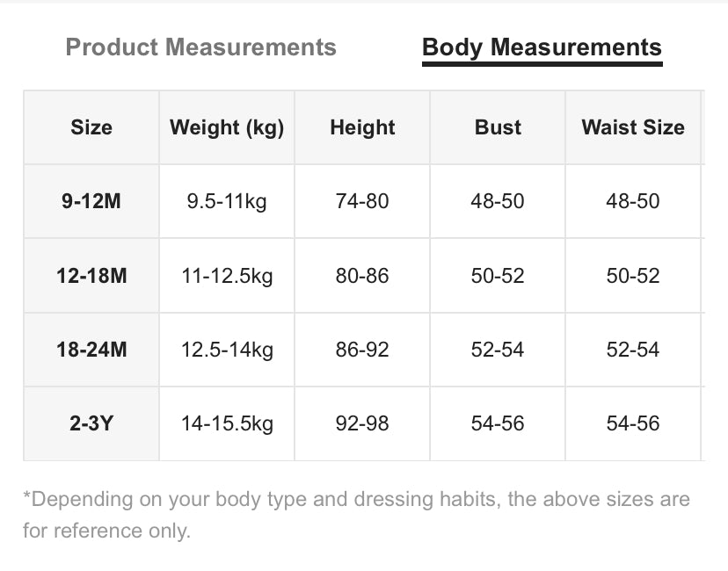Click the 86-92 height cell
This screenshot has height=571, width=728.
[362, 350]
